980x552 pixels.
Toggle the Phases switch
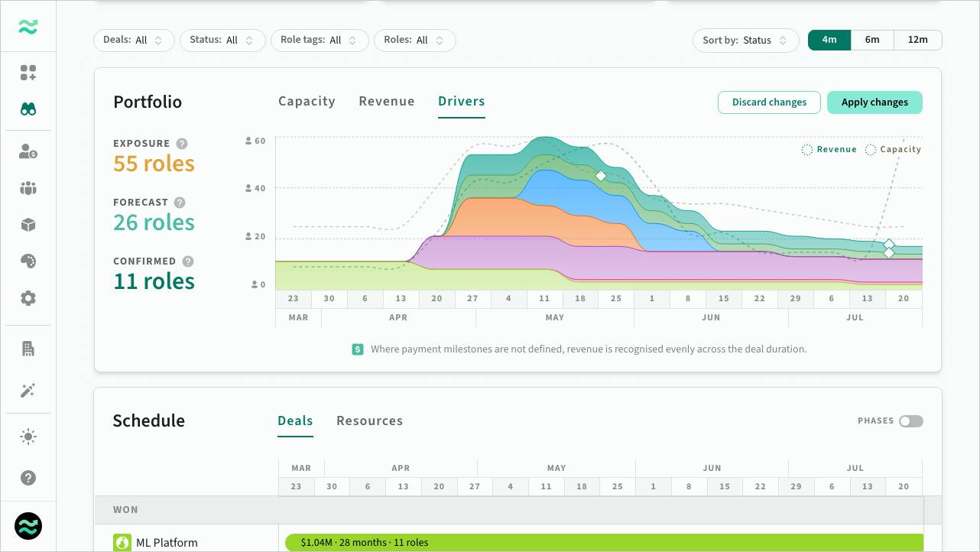click(910, 421)
